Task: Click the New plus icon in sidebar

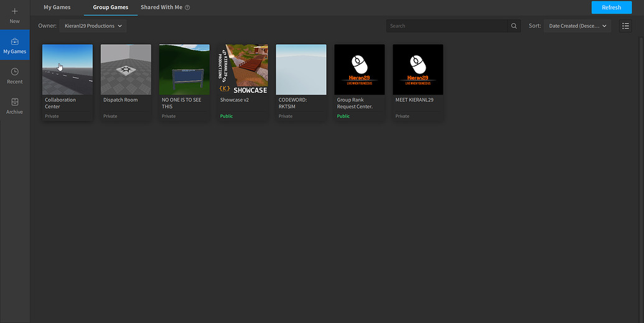Action: click(15, 11)
